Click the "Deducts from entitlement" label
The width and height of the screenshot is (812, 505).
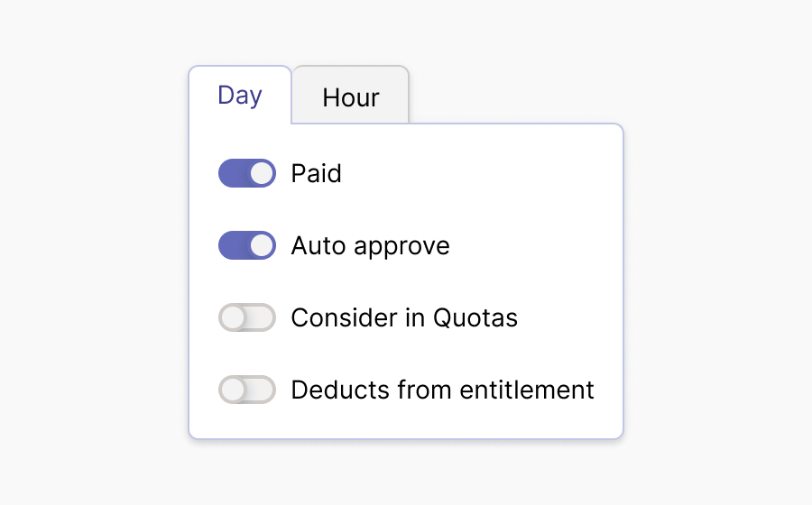(442, 390)
